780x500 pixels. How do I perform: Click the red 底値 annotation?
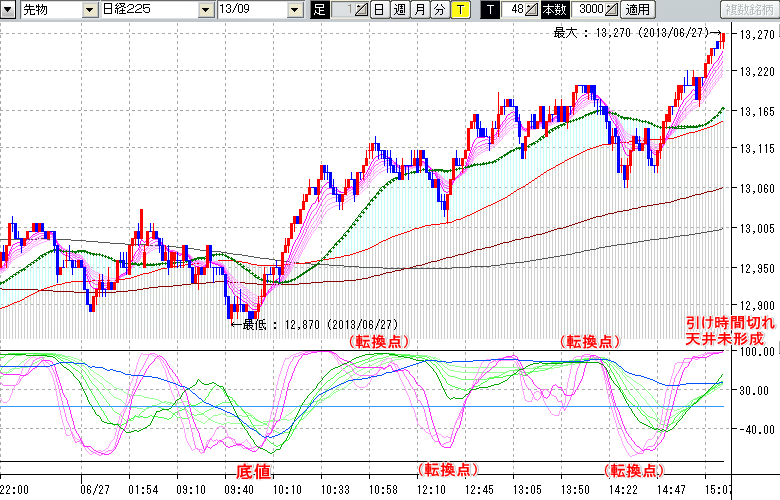pos(252,470)
